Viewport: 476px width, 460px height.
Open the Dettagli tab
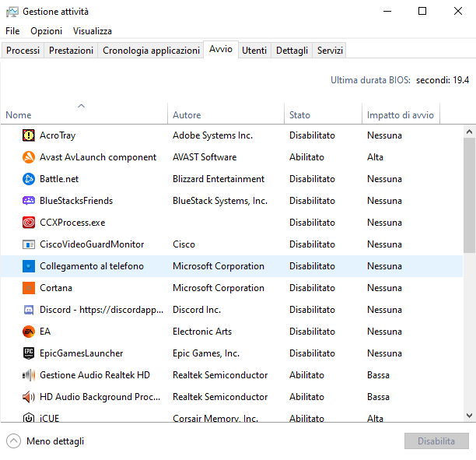292,50
